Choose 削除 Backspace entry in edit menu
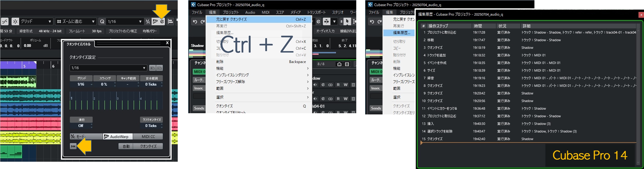This screenshot has height=169, width=644. pyautogui.click(x=259, y=62)
